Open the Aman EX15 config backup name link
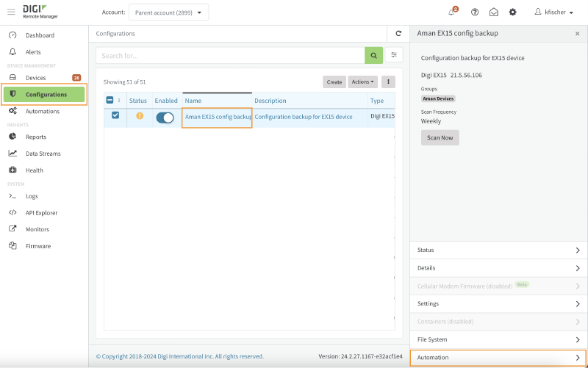588x368 pixels. 218,117
